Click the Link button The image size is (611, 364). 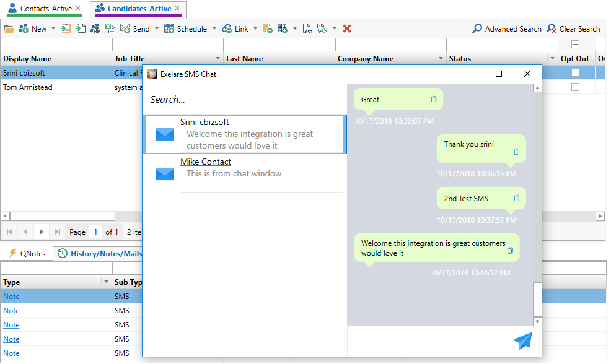[x=235, y=29]
